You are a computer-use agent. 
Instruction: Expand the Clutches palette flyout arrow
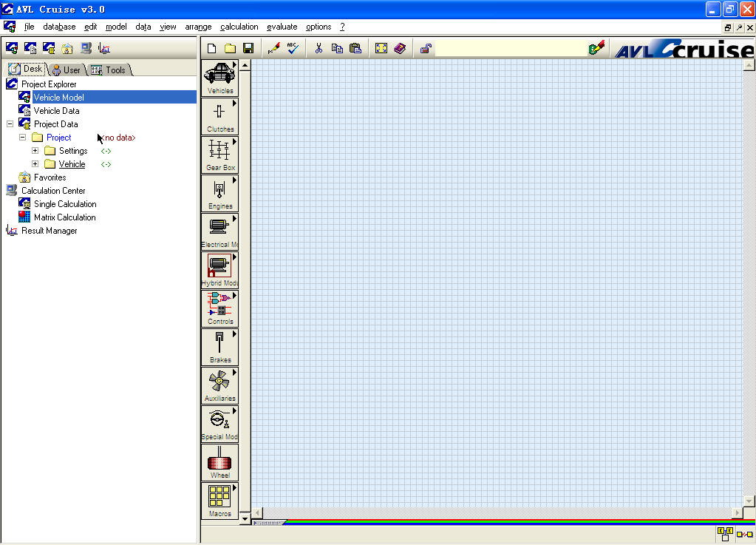[x=234, y=104]
